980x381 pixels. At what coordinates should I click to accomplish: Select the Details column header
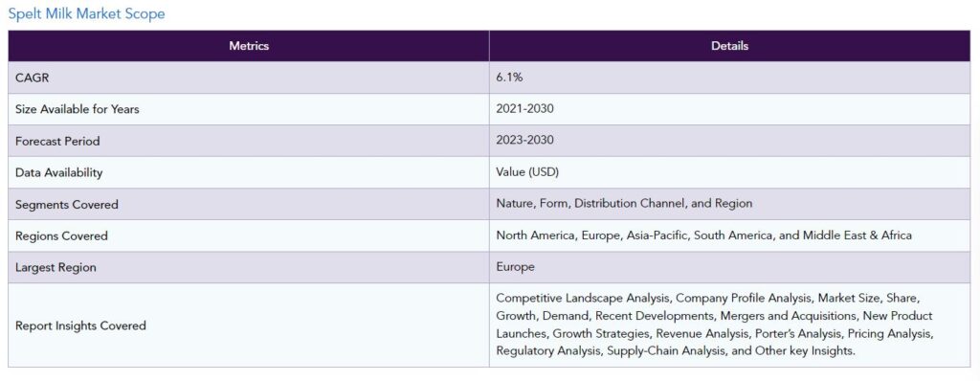point(729,46)
